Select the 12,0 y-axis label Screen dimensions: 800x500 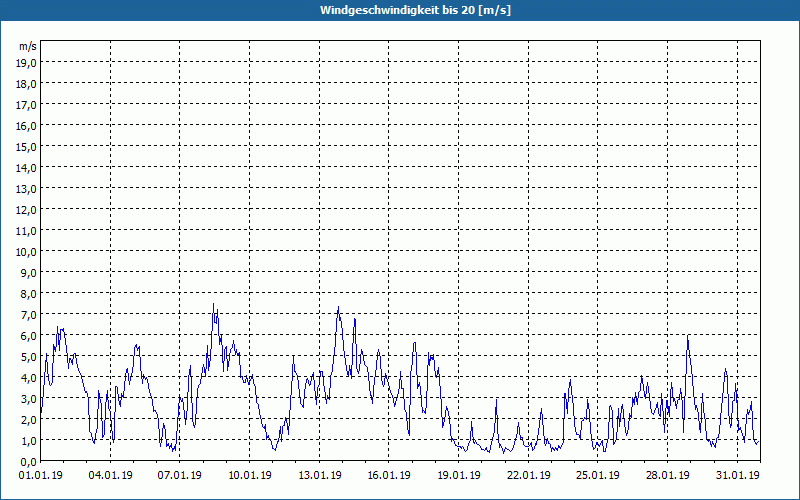(x=28, y=210)
